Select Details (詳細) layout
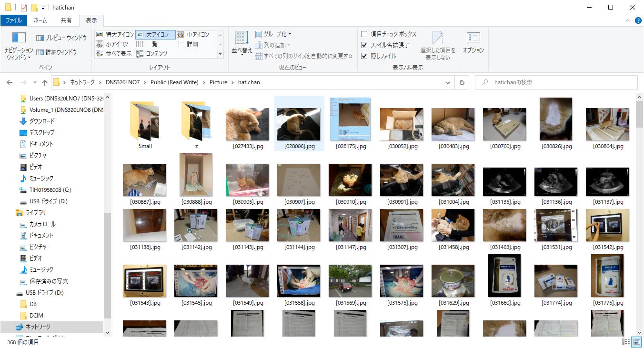644x348 pixels. point(188,44)
